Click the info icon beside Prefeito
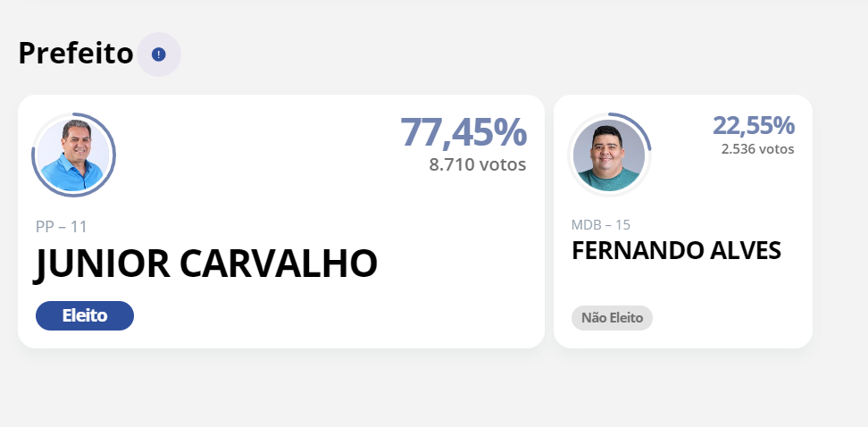The image size is (868, 427). pyautogui.click(x=159, y=54)
